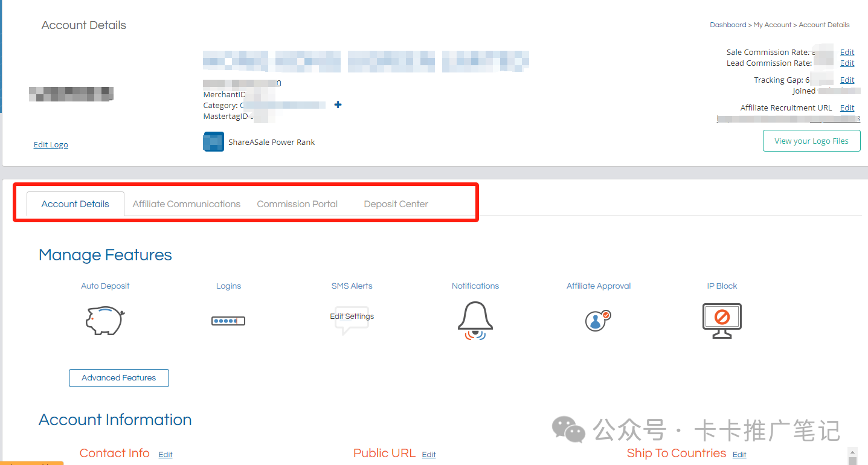Edit the Affiliate Recruitment URL
This screenshot has width=868, height=465.
[847, 108]
